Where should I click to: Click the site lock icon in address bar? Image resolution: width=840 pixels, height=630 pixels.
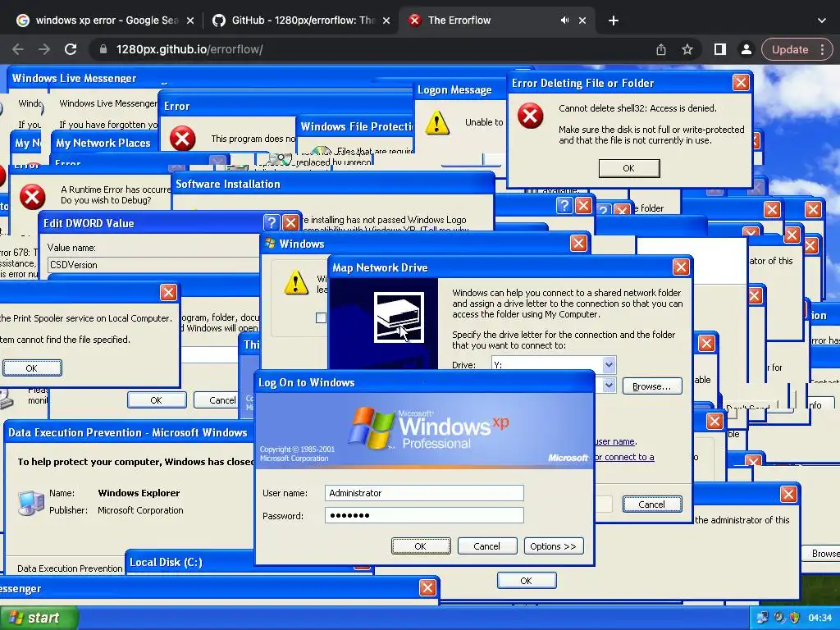[x=103, y=49]
